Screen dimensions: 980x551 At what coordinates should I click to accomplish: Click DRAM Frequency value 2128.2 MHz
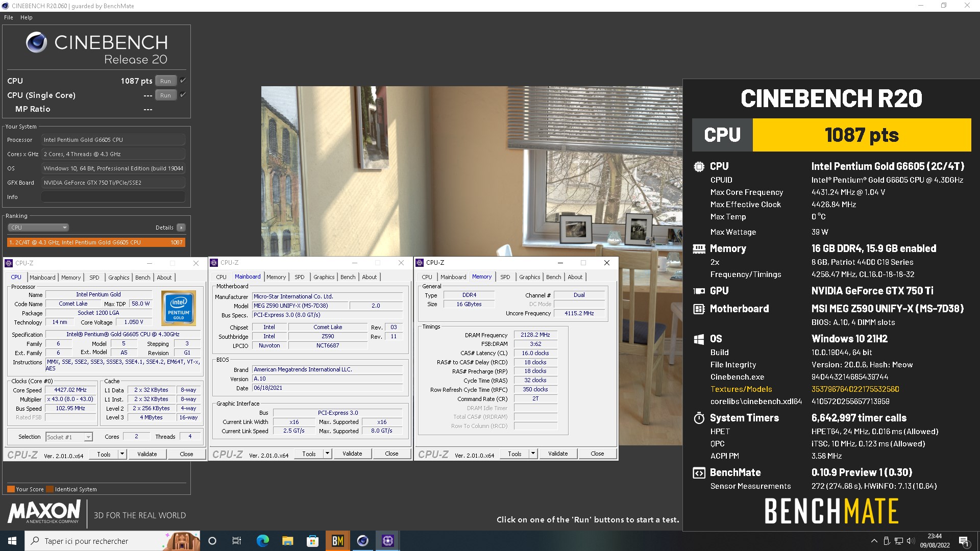click(535, 335)
